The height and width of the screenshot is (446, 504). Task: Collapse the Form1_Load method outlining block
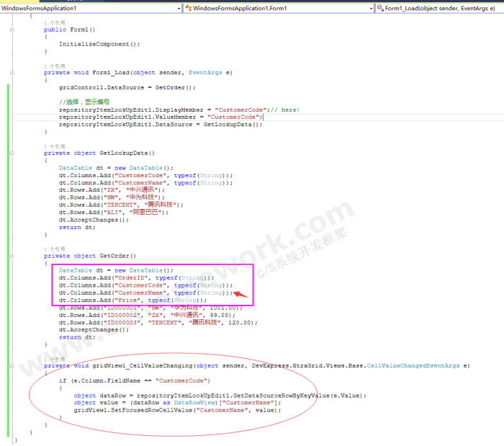[14, 73]
